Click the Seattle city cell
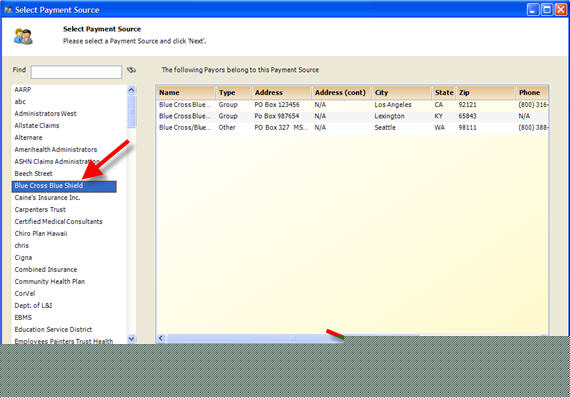The height and width of the screenshot is (397, 570). tap(385, 128)
